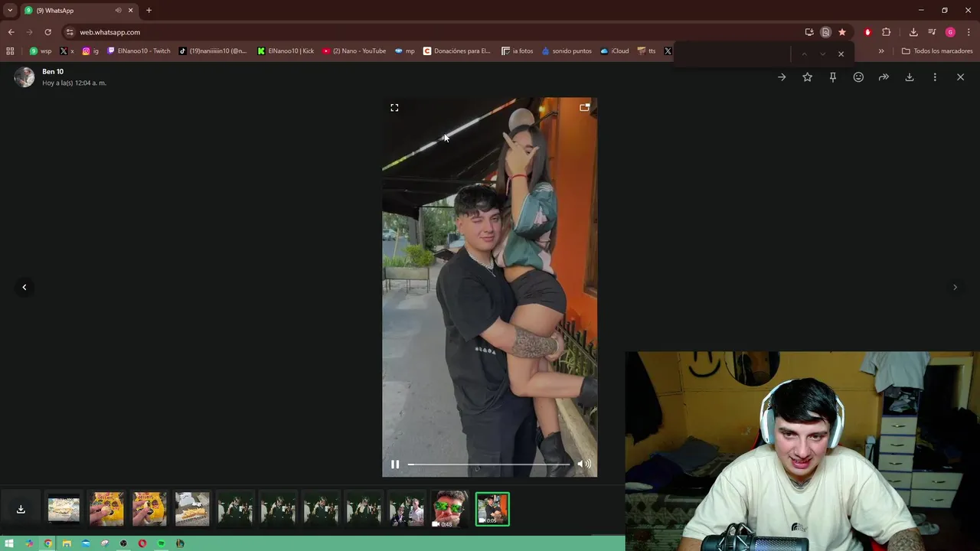Open a new browser tab

[149, 11]
